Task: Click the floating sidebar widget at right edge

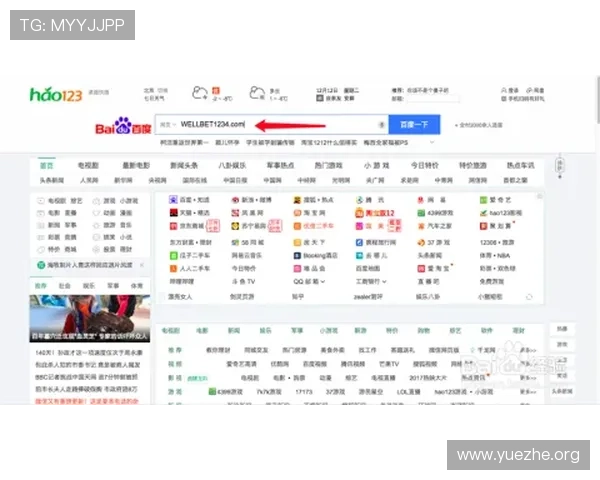Action: pyautogui.click(x=560, y=166)
